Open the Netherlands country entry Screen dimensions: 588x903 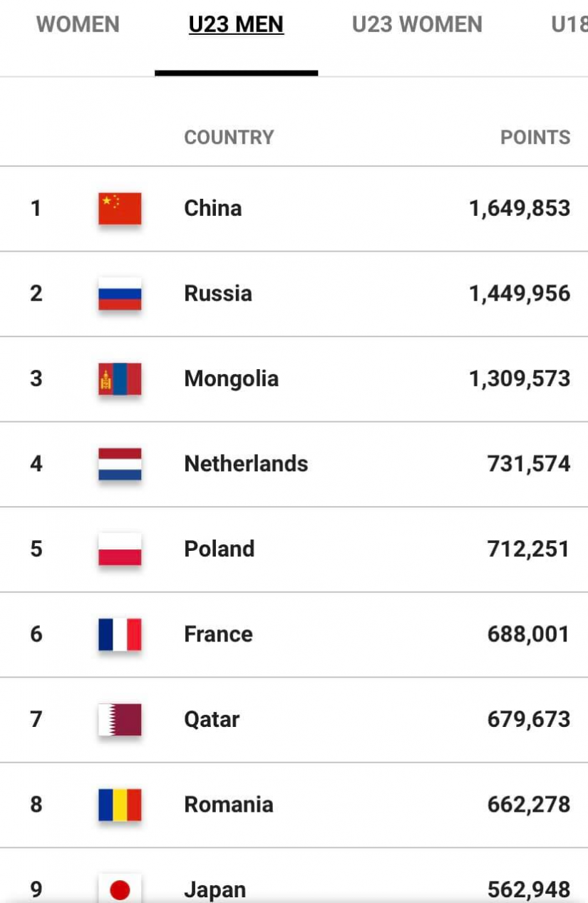tap(246, 464)
